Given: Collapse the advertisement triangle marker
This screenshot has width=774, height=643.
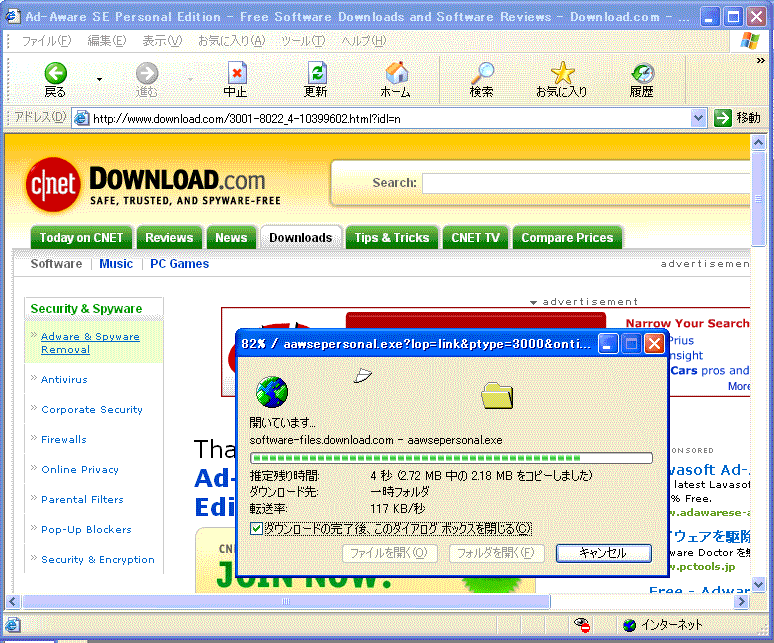Looking at the screenshot, I should point(533,303).
